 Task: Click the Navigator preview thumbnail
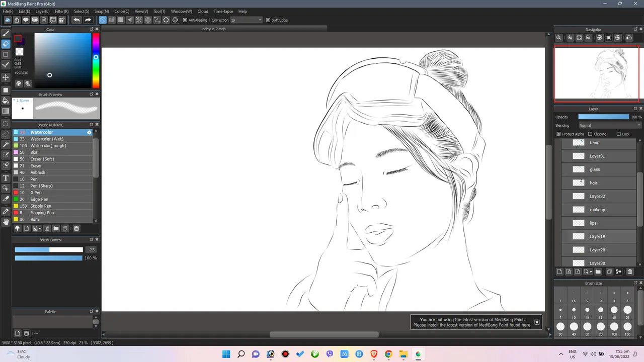tap(597, 74)
